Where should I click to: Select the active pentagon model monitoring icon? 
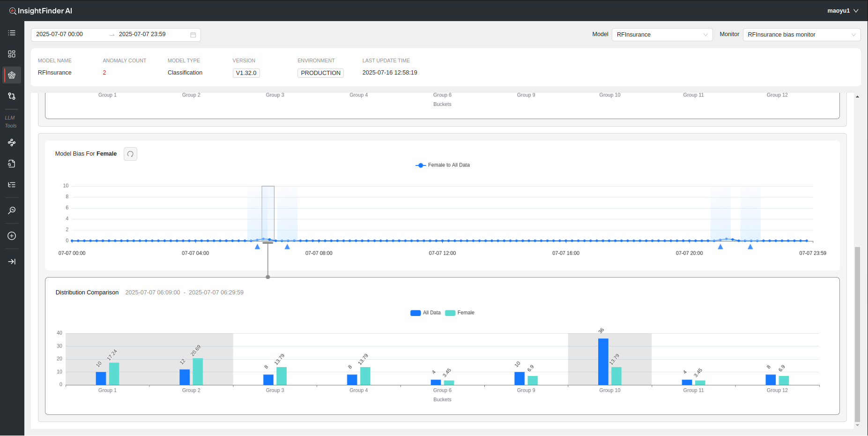pyautogui.click(x=12, y=75)
